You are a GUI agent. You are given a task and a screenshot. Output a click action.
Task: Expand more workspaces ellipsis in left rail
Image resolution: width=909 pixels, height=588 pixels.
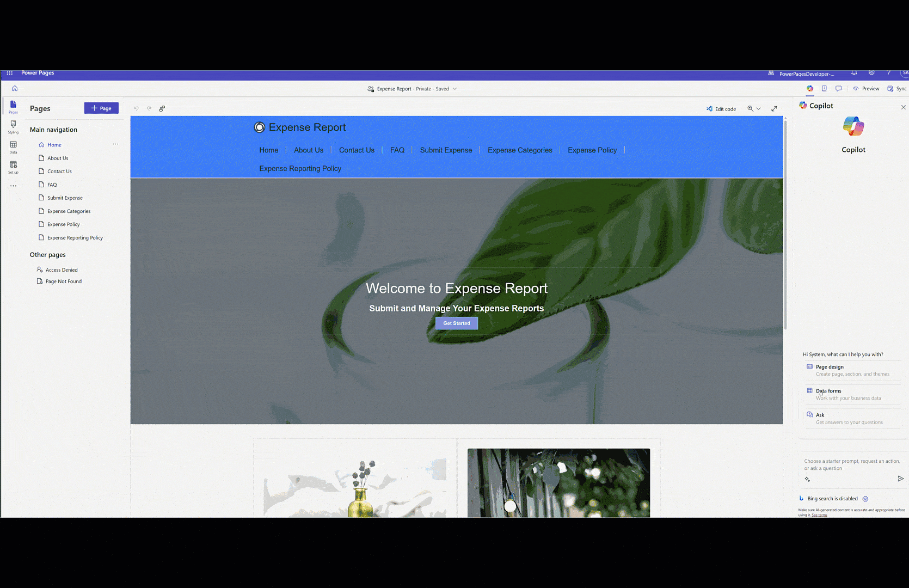pyautogui.click(x=13, y=186)
